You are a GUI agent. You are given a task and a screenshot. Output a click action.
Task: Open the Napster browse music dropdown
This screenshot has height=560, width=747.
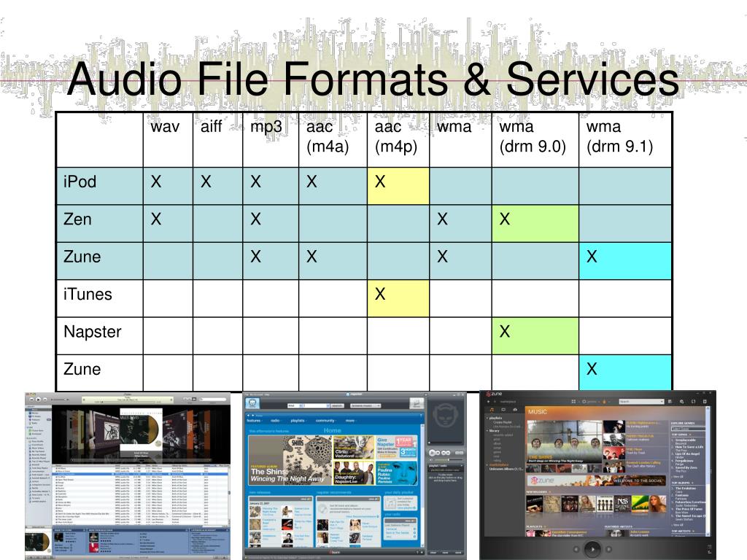tap(366, 405)
